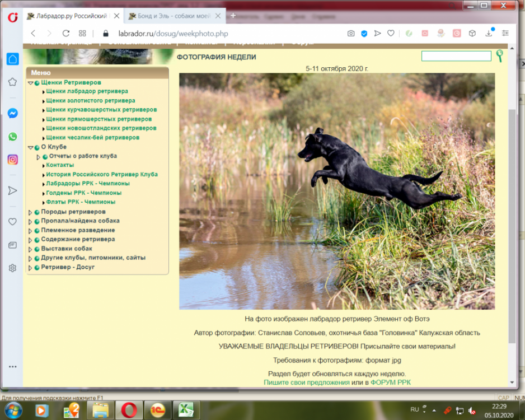
Task: Click the blue shield badge in address bar
Action: tap(364, 34)
